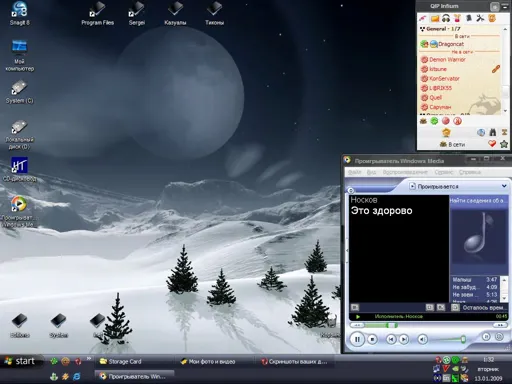Open System (C) drive icon on desktop
Screen dimensions: 512x384
tap(19, 92)
